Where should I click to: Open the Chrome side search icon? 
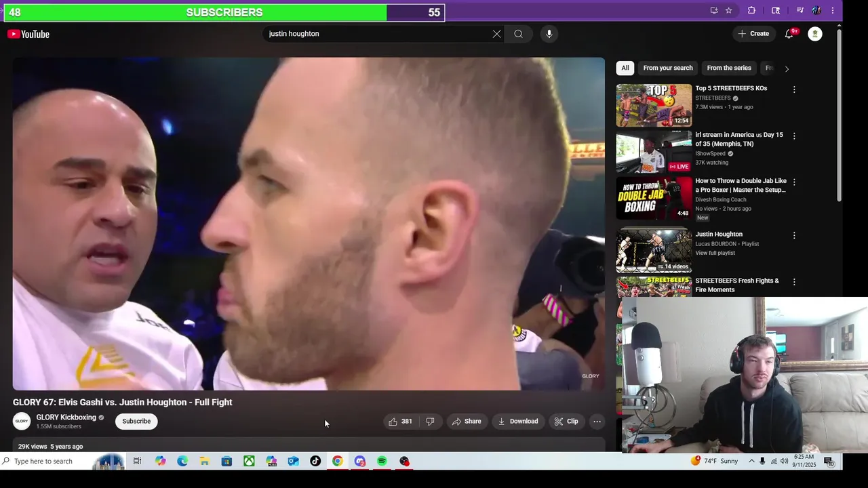776,10
